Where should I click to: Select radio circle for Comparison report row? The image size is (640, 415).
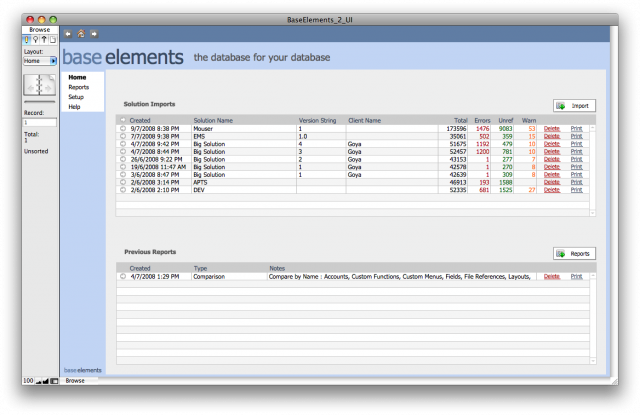123,276
